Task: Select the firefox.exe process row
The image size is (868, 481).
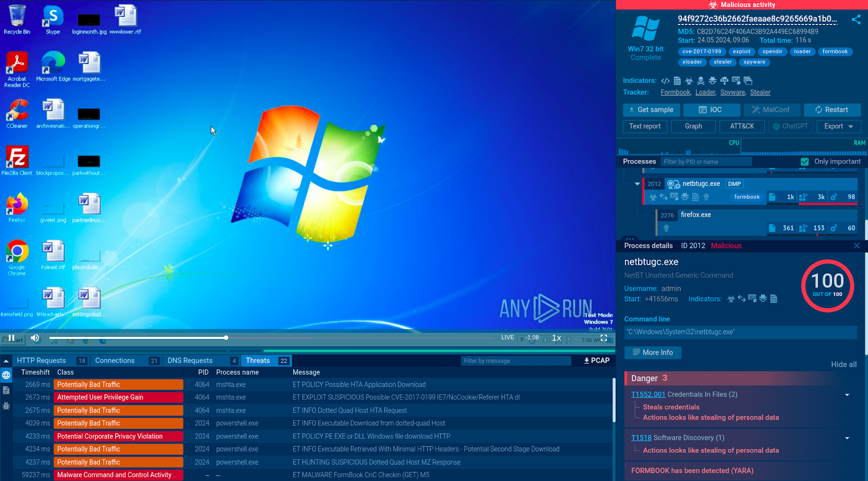Action: pos(757,221)
